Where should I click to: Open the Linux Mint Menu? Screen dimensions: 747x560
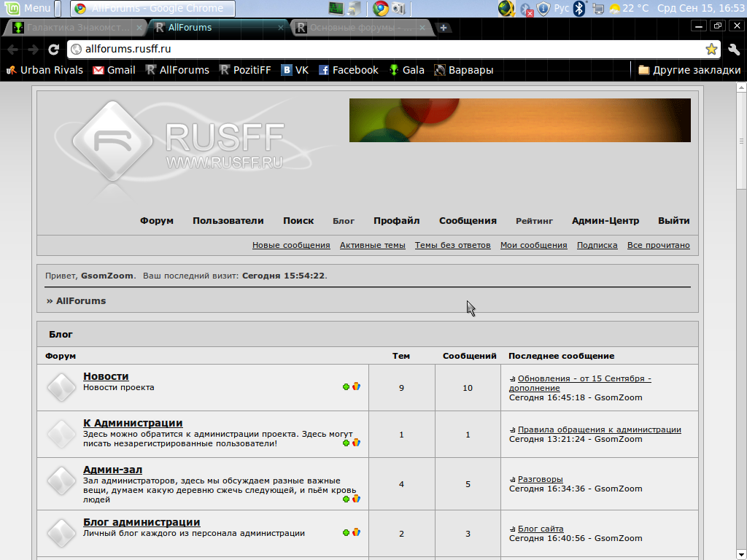28,8
